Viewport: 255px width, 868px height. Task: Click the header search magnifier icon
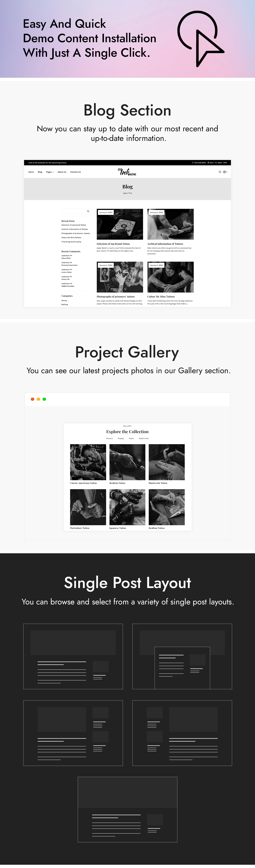click(220, 172)
